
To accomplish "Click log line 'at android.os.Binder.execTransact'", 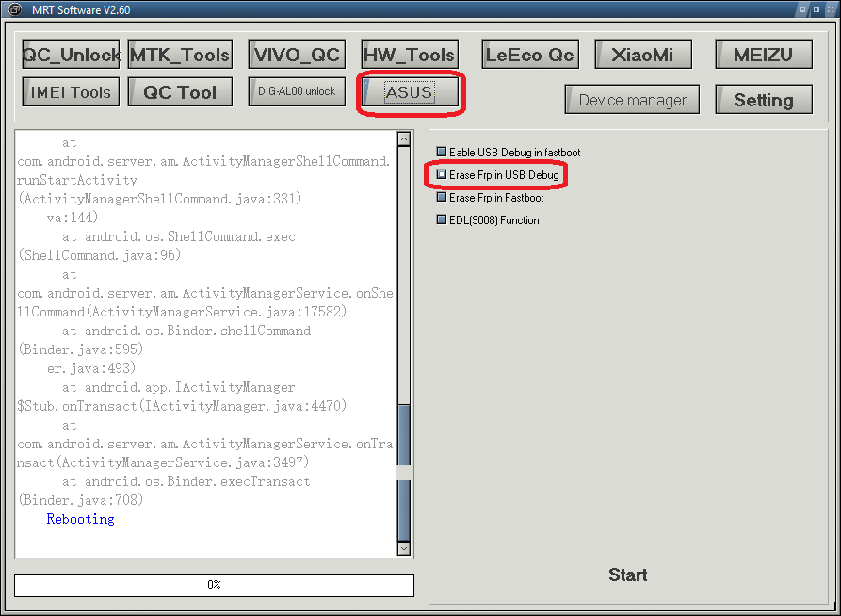I will click(186, 481).
